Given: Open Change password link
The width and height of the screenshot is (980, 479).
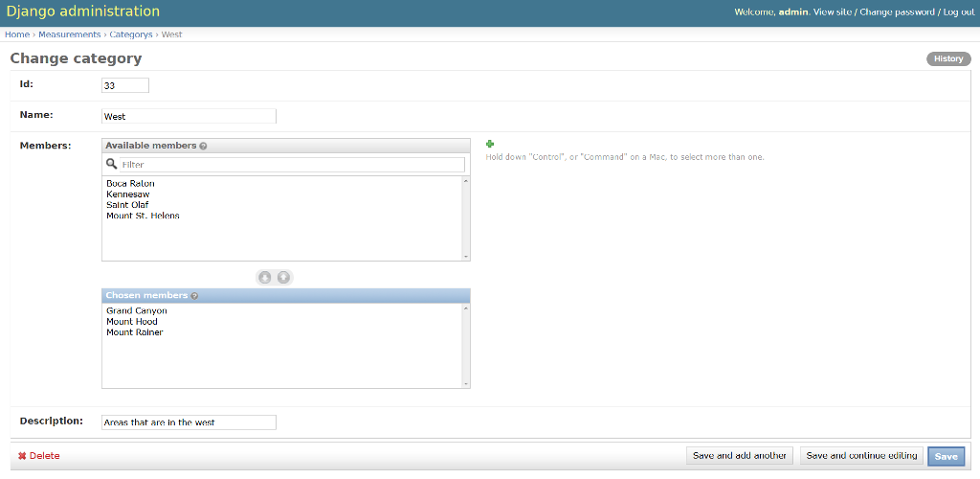Looking at the screenshot, I should (x=897, y=12).
